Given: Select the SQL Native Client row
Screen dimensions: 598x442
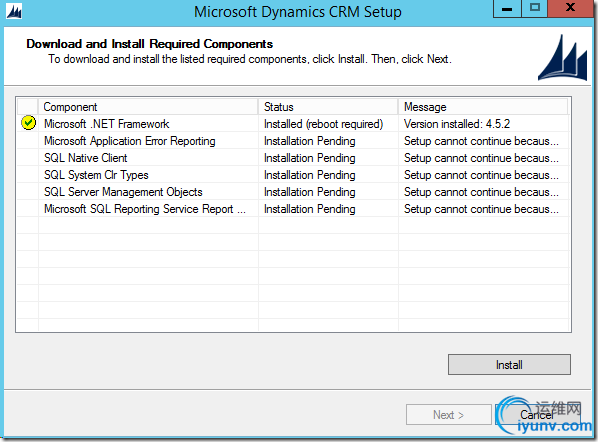Looking at the screenshot, I should (293, 158).
